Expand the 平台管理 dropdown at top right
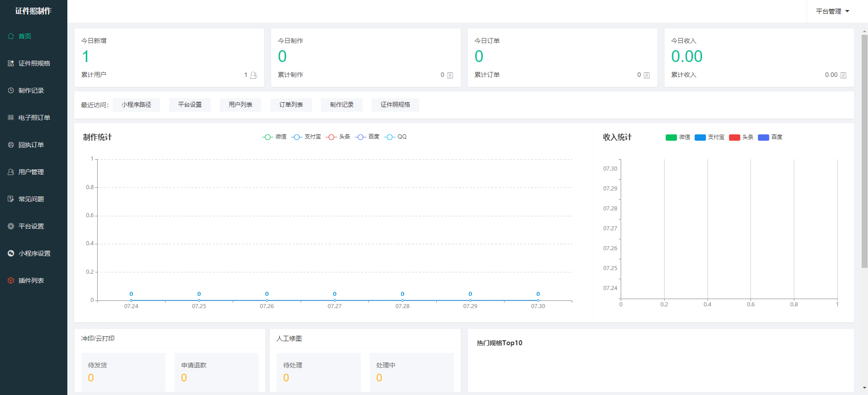Image resolution: width=868 pixels, height=395 pixels. [x=832, y=11]
